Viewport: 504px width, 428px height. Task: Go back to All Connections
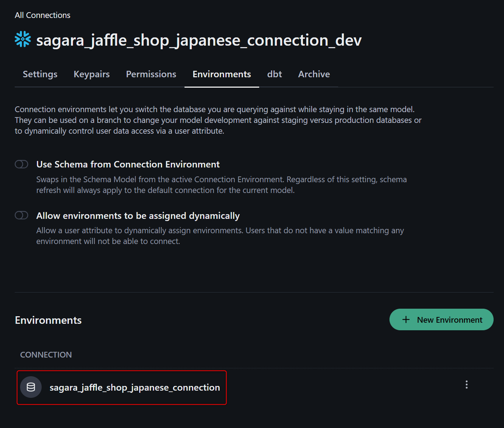pos(42,15)
